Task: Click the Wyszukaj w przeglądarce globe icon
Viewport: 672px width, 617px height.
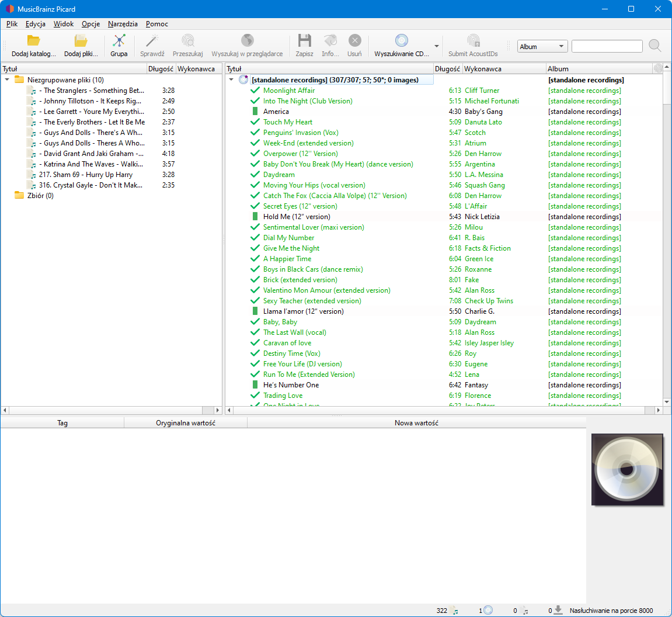Action: (248, 41)
